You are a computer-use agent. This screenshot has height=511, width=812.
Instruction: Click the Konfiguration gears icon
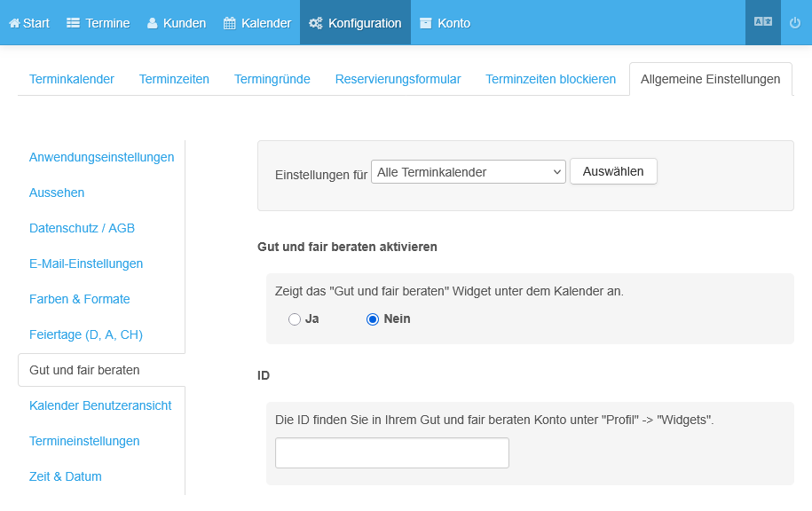(x=315, y=23)
